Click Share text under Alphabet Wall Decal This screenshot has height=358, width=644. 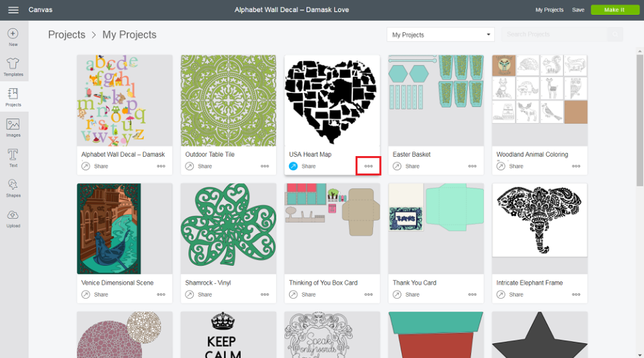[x=101, y=166]
